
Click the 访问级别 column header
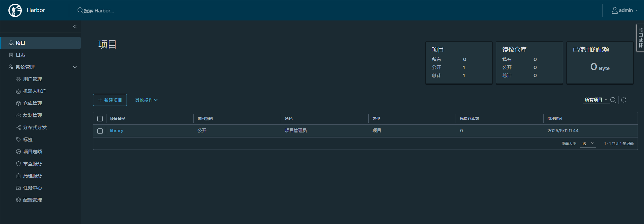tap(205, 118)
